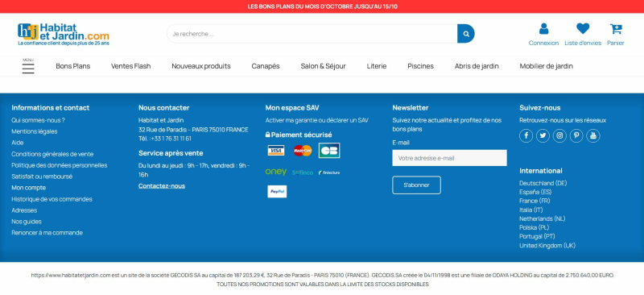Screen dimensions: 644x295
Task: Open the Panier cart icon
Action: point(616,29)
